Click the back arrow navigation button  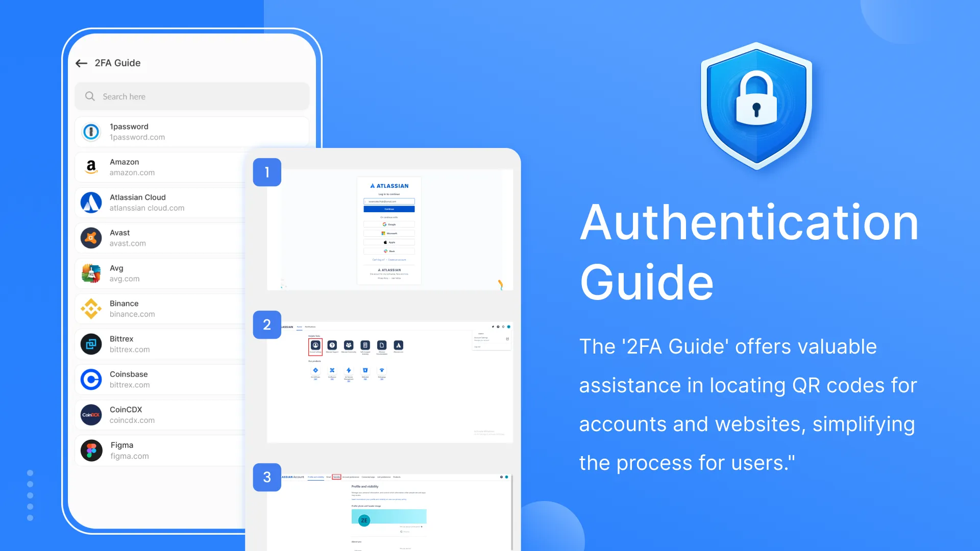tap(81, 63)
